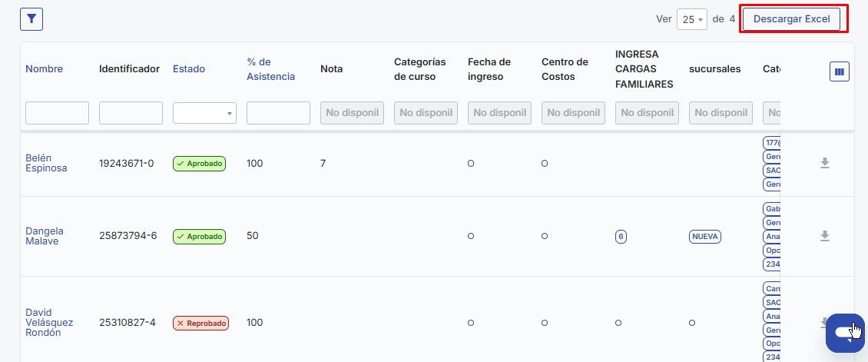This screenshot has height=362, width=868.
Task: Open the column visibility selector icon
Action: 839,71
